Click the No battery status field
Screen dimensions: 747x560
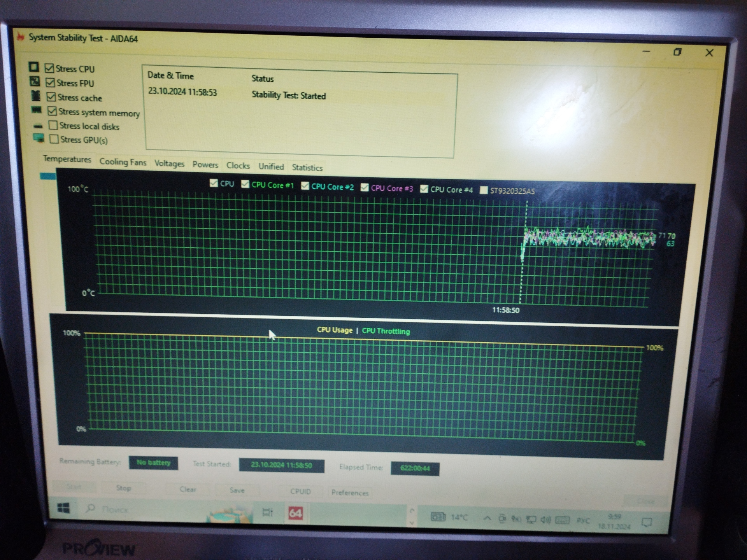point(153,463)
